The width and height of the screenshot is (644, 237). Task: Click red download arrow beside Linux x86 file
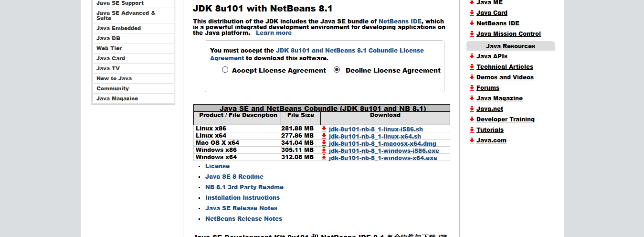coord(324,129)
